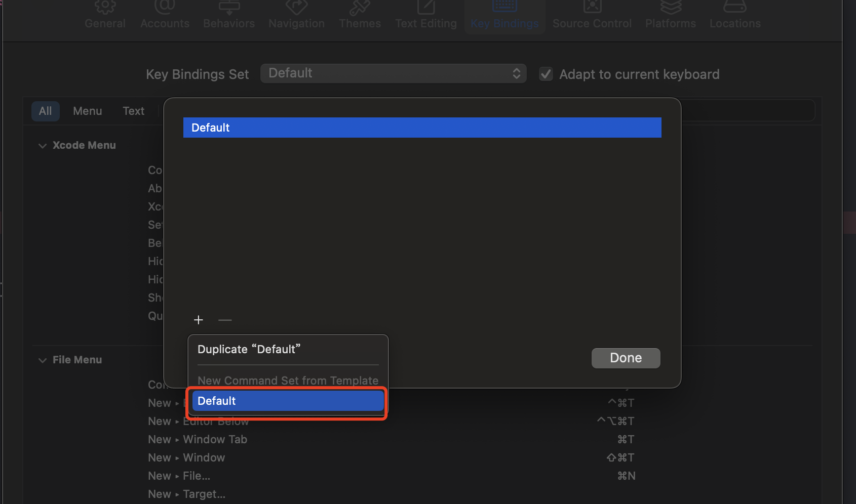Open the Behaviors settings pane

pos(228,15)
